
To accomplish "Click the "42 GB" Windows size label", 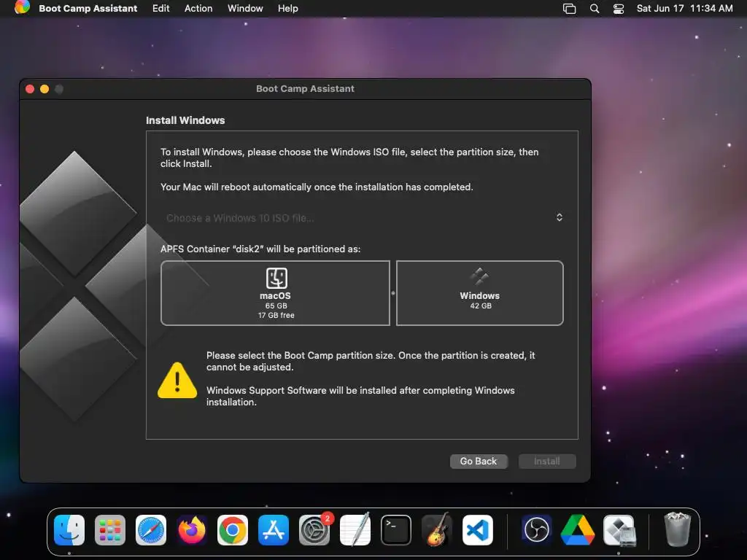I will point(481,306).
